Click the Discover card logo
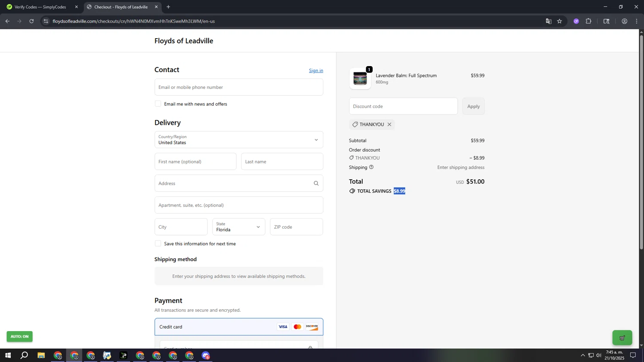 click(312, 327)
